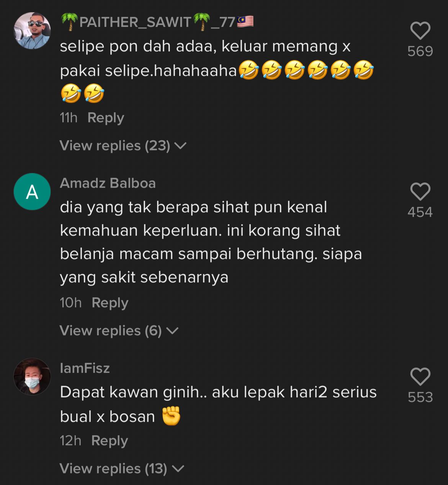This screenshot has width=448, height=485.
Task: Like PAITHER_SAWIT's comment with the heart
Action: 420,31
